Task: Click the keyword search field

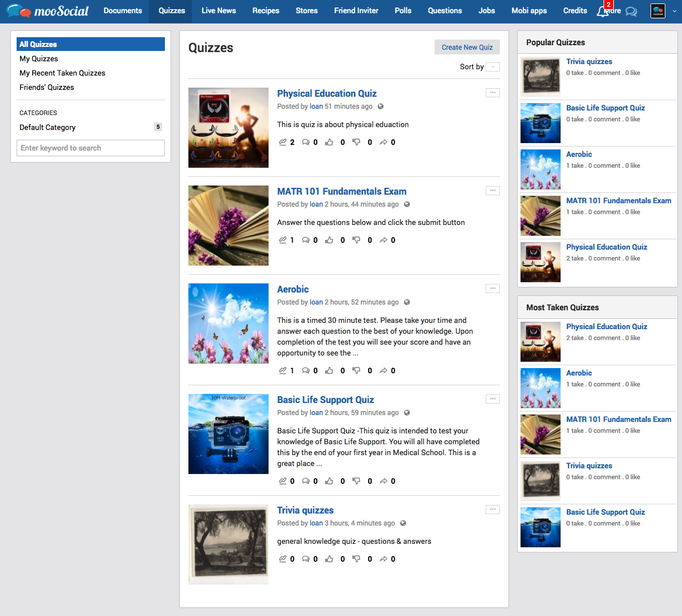Action: click(90, 148)
